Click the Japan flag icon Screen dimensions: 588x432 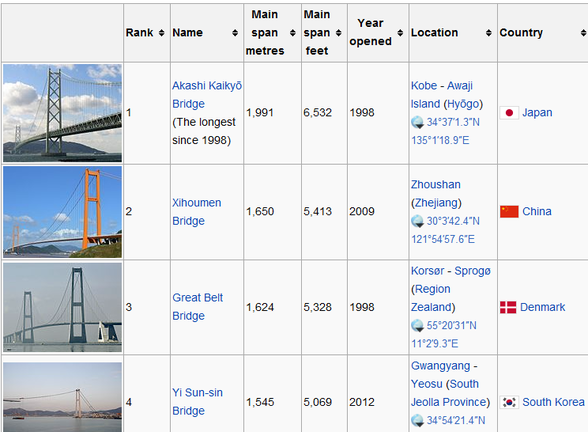(x=509, y=112)
